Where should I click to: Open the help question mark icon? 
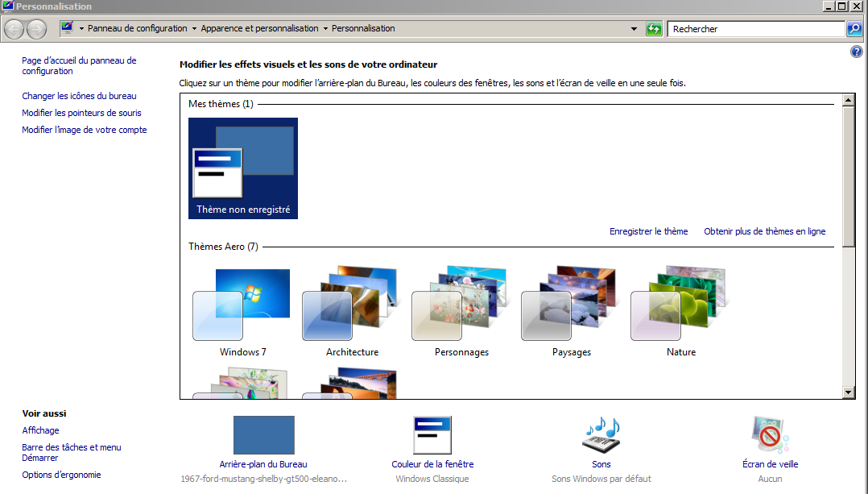[857, 52]
